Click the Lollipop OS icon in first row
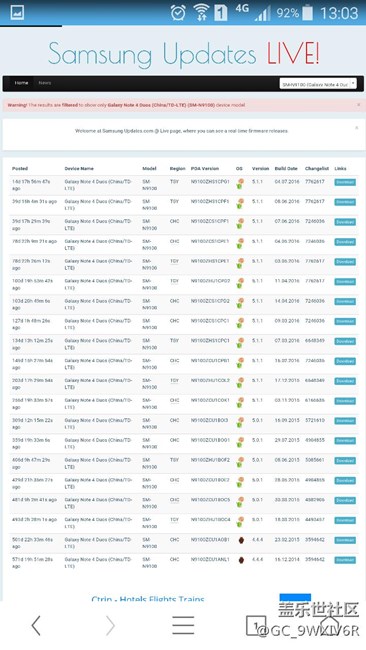 click(x=240, y=184)
